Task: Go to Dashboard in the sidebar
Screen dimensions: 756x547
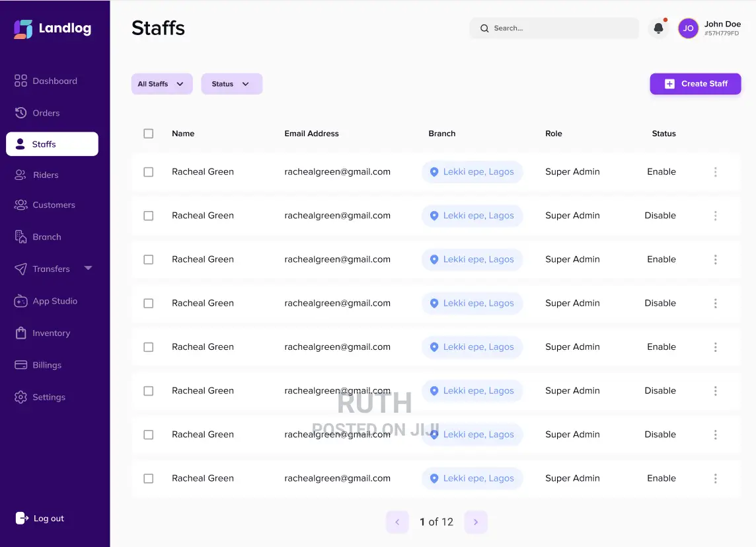Action: (46, 81)
